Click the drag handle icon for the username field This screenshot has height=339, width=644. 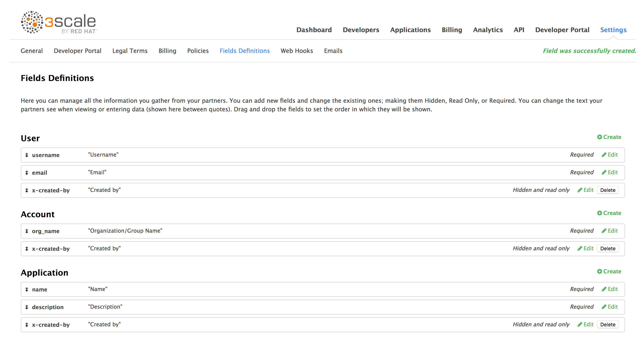(x=27, y=155)
